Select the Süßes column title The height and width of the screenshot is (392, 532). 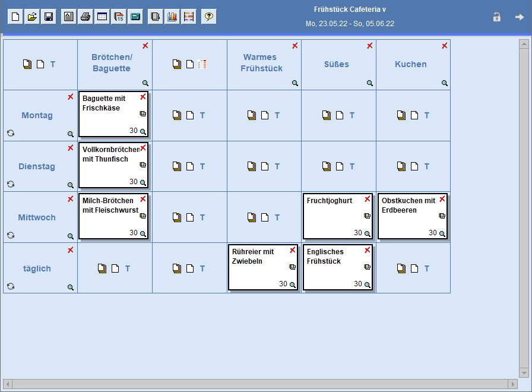336,64
